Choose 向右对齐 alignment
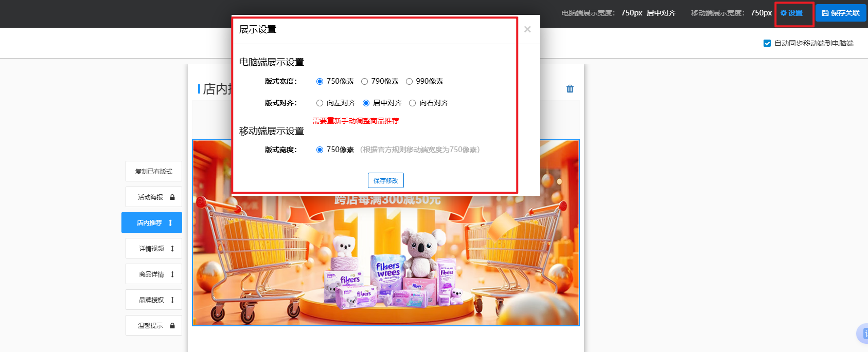Screen dimensions: 868x352 coord(412,103)
